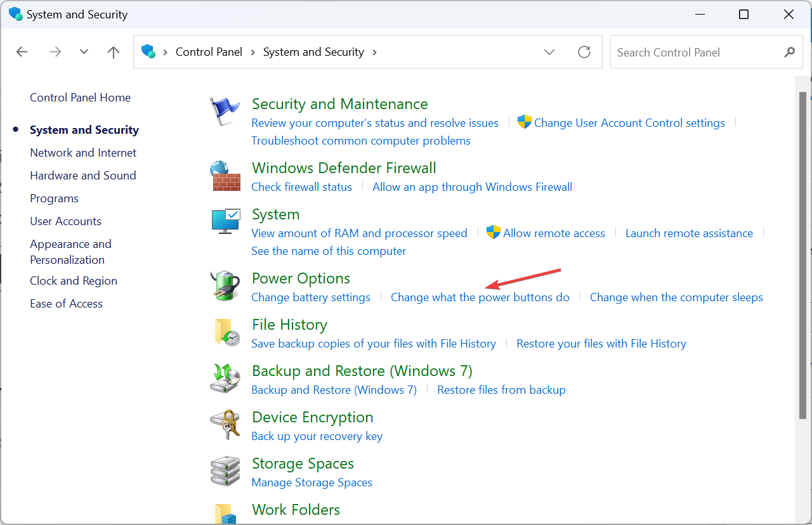Click Allow an app through Windows Firewall
Screen dimensions: 812x525
472,187
